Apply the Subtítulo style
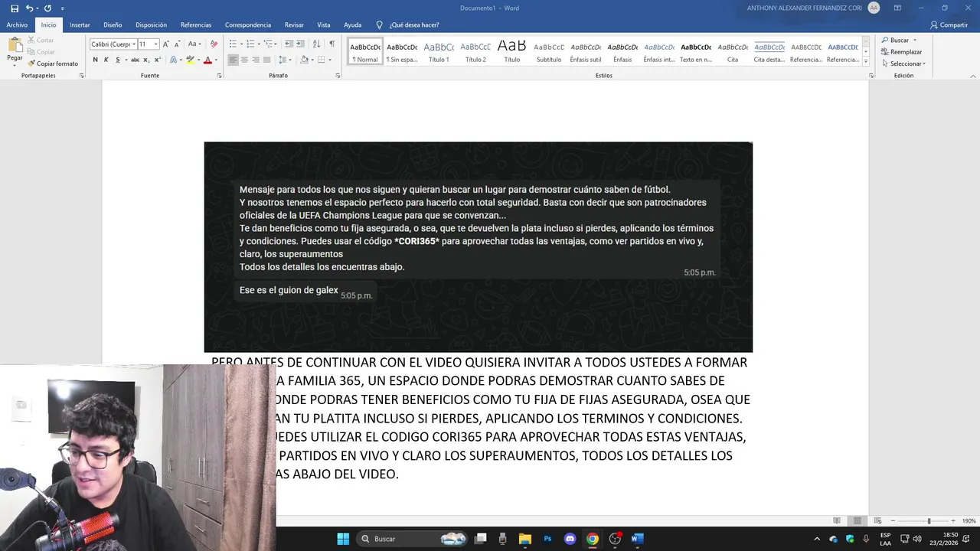This screenshot has height=551, width=980. tap(549, 52)
